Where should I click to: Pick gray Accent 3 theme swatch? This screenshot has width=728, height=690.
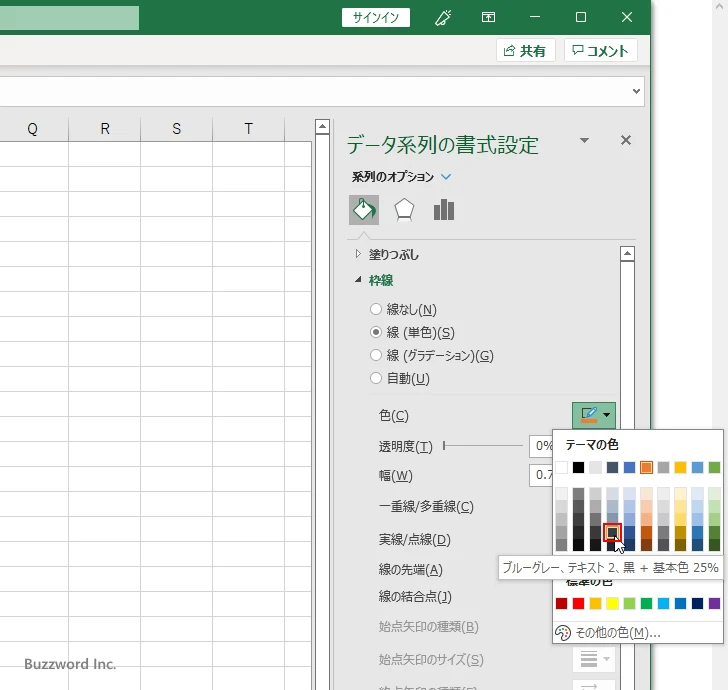tap(663, 467)
